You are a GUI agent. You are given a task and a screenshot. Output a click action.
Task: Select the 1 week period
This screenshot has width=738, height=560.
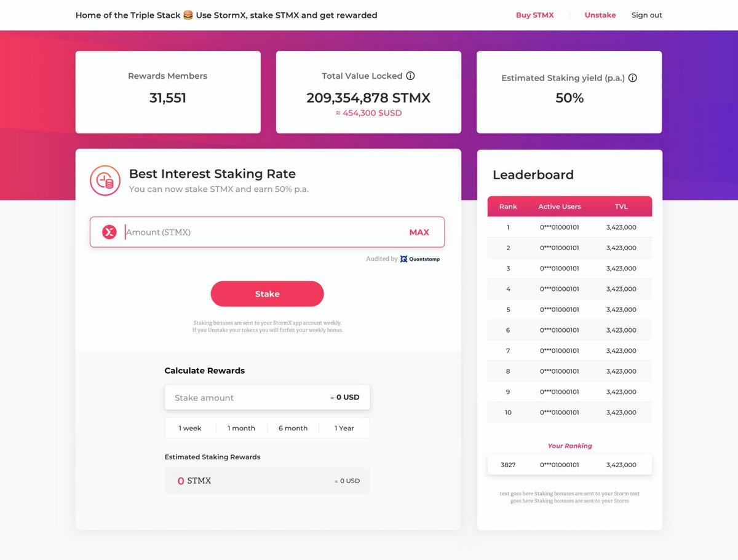tap(190, 428)
